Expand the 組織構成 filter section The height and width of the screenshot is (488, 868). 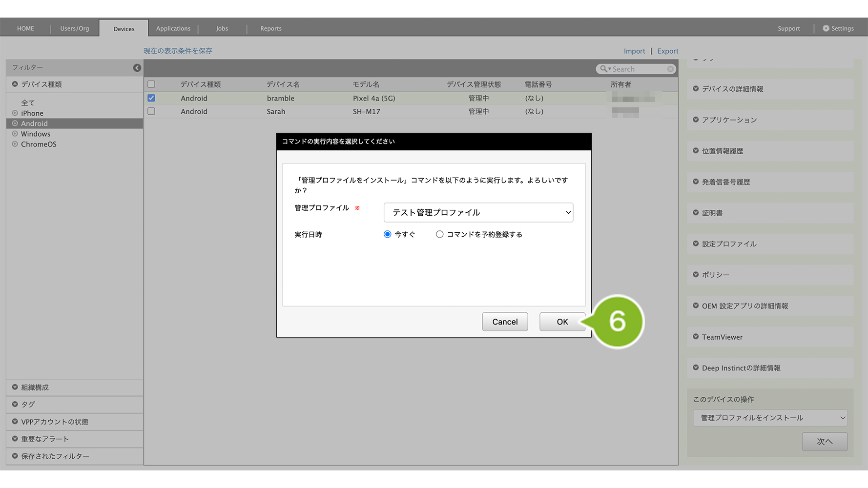74,387
